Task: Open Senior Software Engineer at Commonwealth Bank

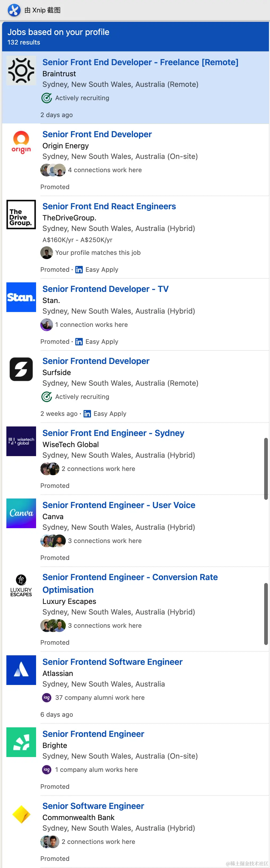Action: pos(93,806)
